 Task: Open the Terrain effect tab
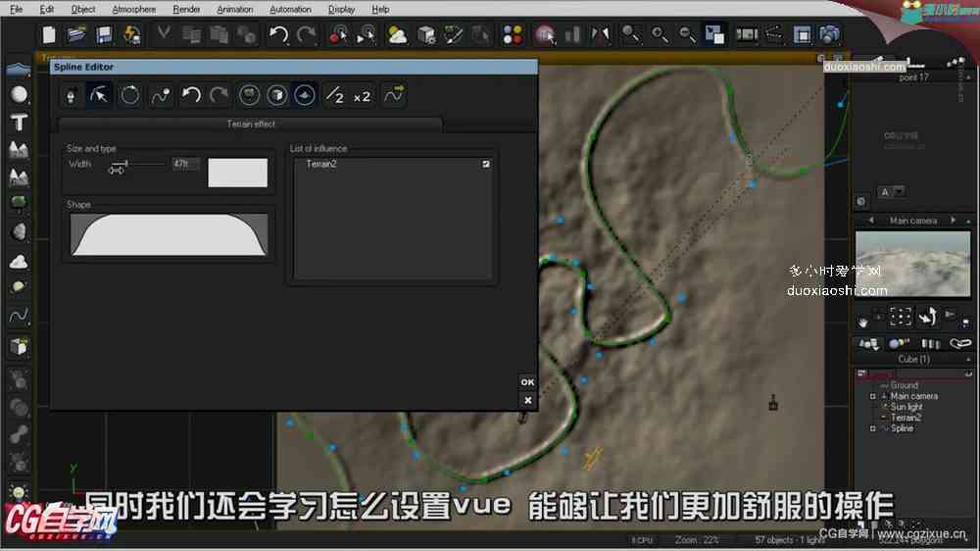pos(251,125)
